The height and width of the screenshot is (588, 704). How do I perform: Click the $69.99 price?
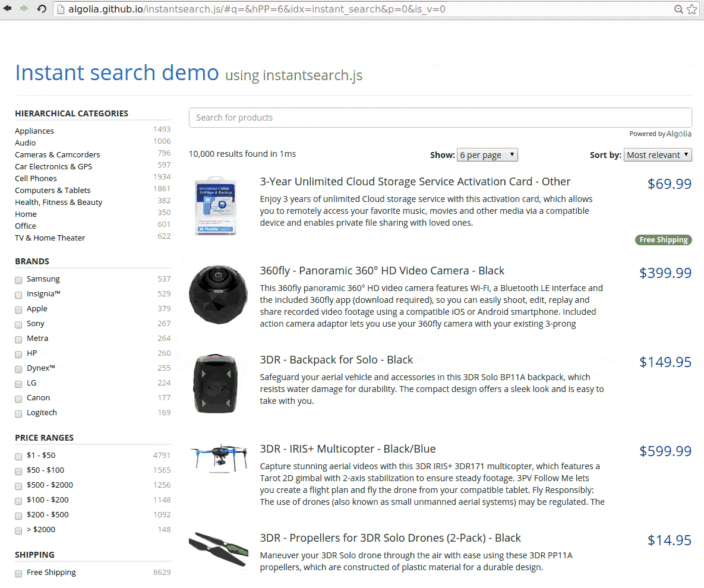670,184
